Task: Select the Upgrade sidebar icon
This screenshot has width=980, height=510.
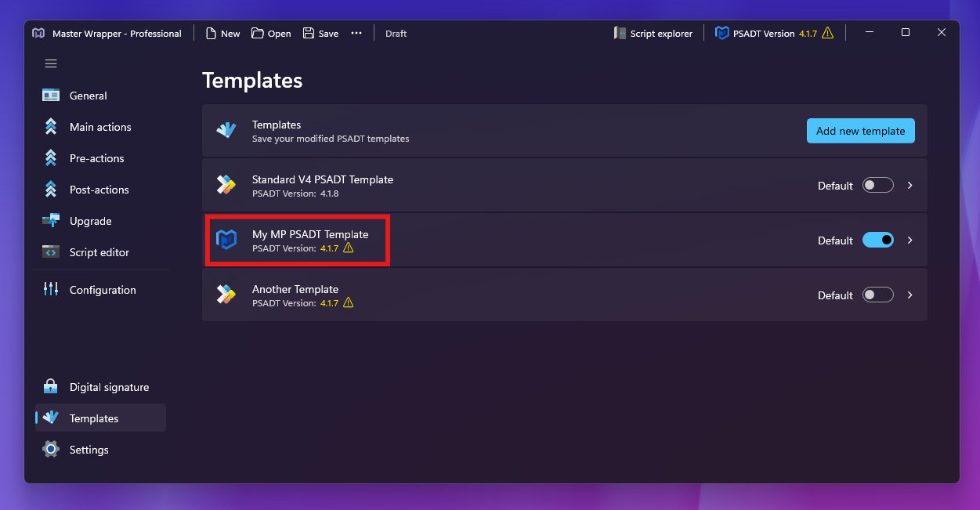Action: [50, 220]
